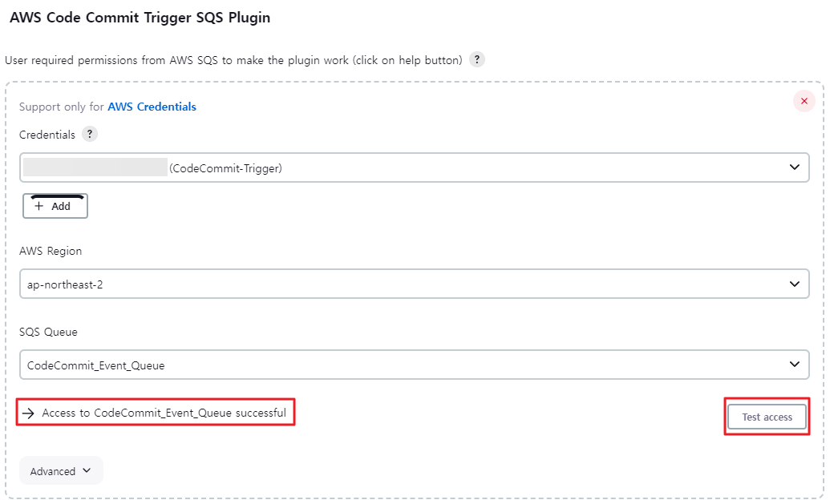Click the Credentials help question mark
The height and width of the screenshot is (504, 830).
[x=90, y=134]
